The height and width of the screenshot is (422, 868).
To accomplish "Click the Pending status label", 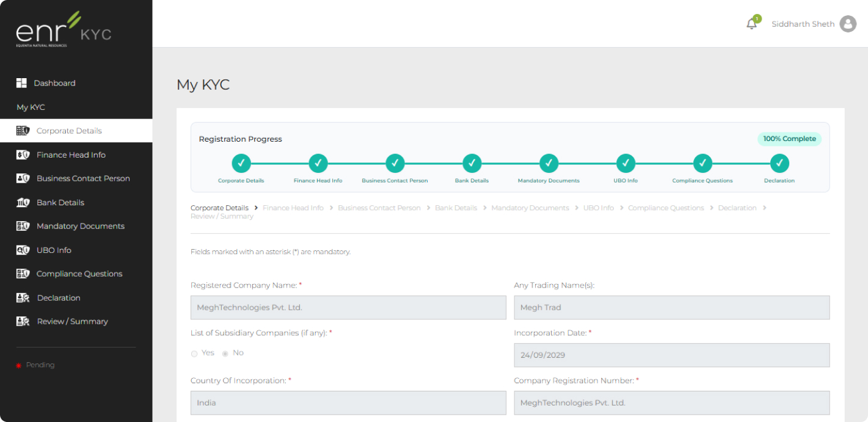I will (x=40, y=365).
